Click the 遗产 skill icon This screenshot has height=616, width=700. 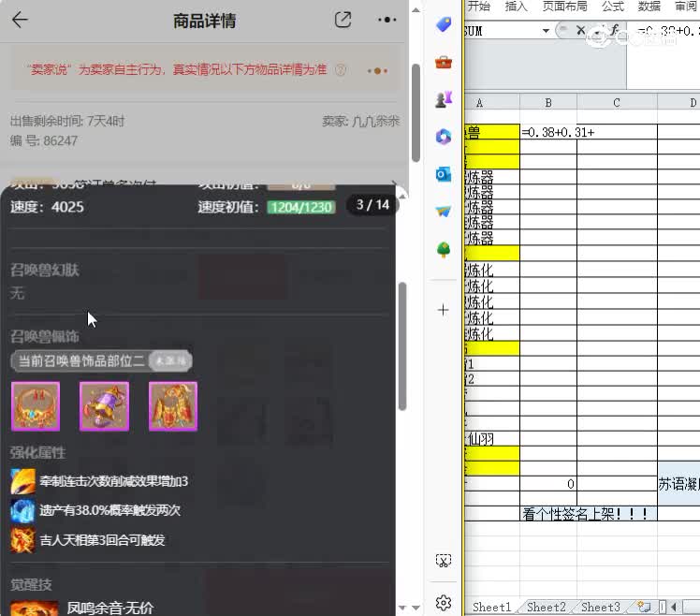pos(22,510)
